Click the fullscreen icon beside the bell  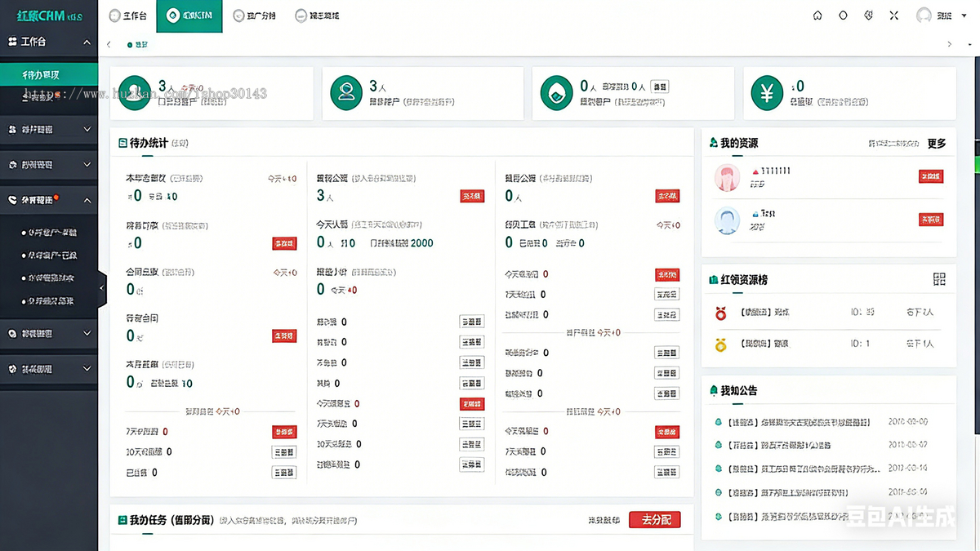point(893,16)
